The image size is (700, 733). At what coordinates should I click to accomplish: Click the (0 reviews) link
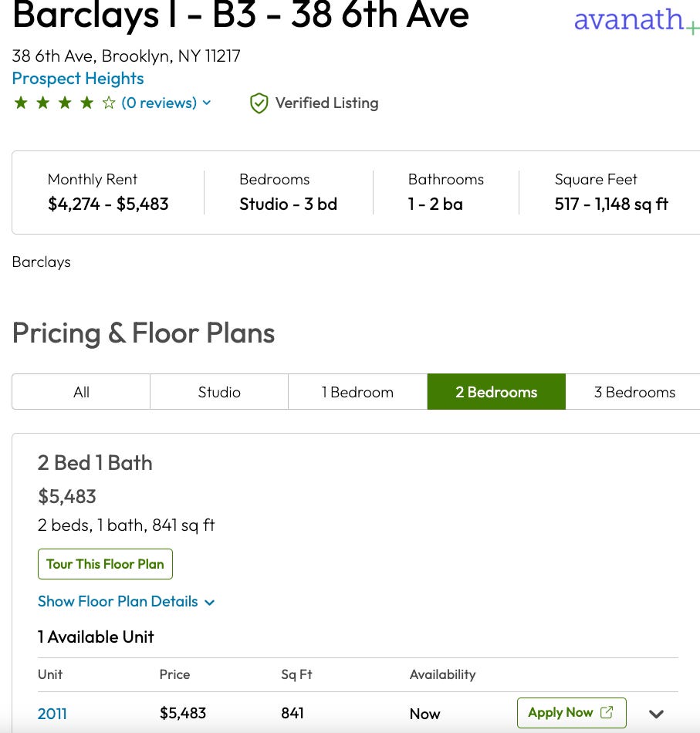click(159, 103)
